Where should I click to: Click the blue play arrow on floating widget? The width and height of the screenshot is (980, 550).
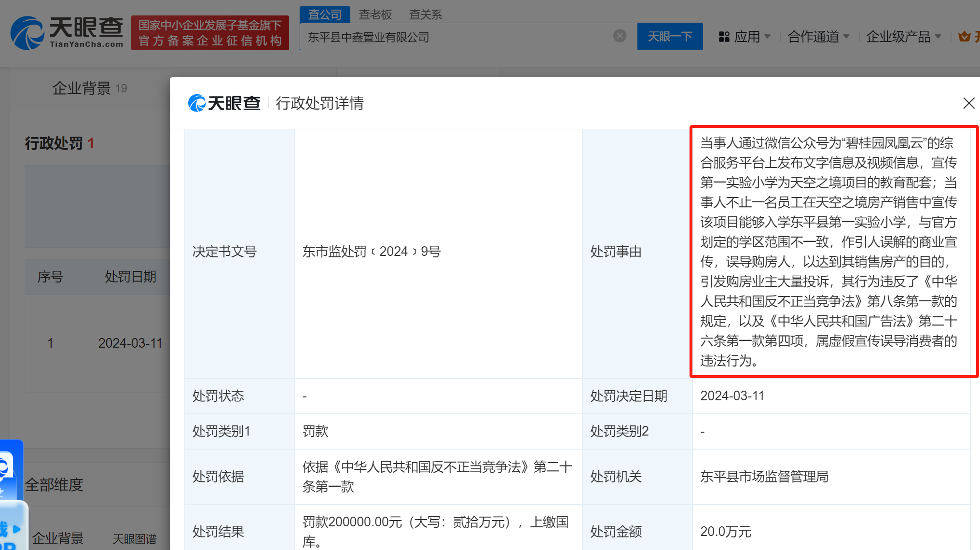tap(17, 527)
